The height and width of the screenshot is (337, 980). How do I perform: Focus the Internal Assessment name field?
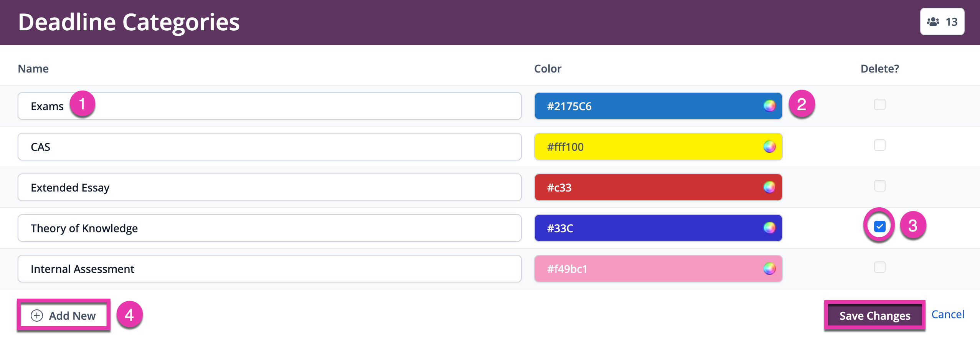[269, 269]
